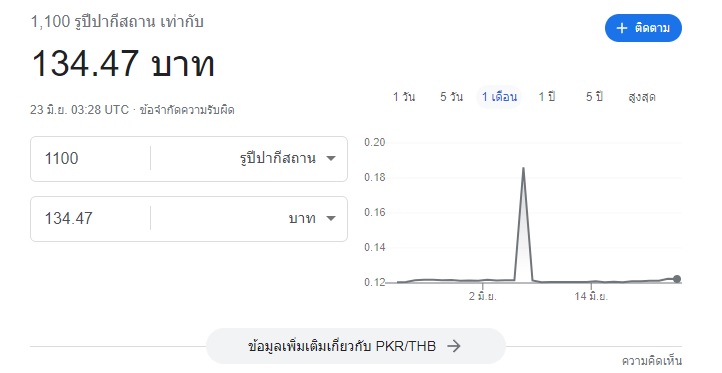Open the baht currency dropdown arrow
This screenshot has width=722, height=373.
click(331, 218)
